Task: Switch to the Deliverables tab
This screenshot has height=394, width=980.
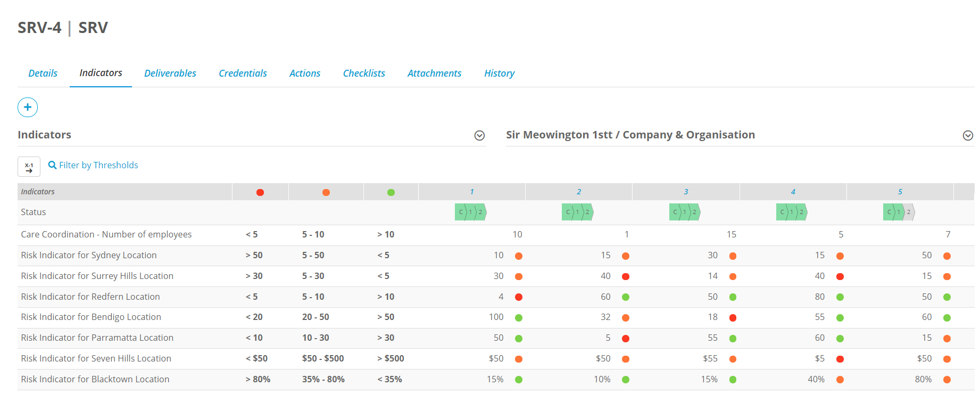Action: point(170,73)
